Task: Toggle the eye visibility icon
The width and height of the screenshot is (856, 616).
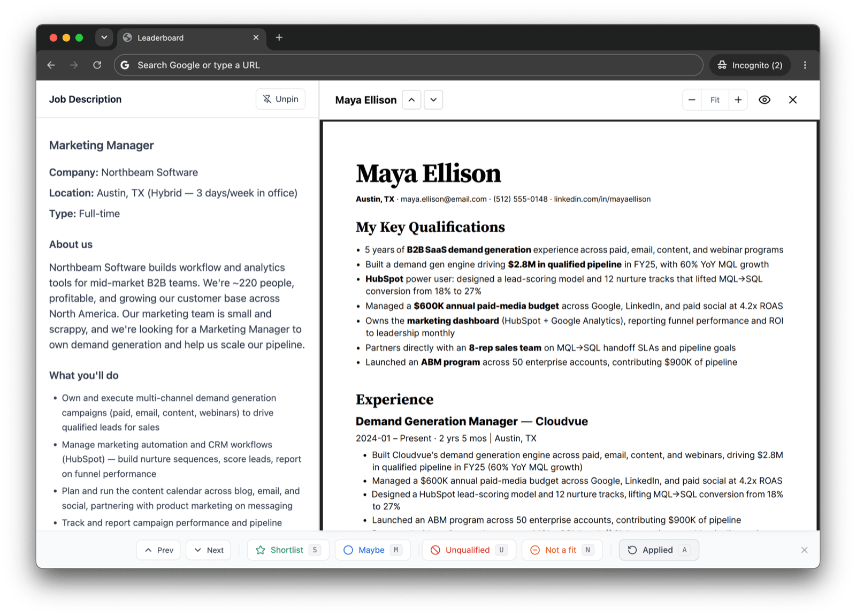Action: [765, 100]
